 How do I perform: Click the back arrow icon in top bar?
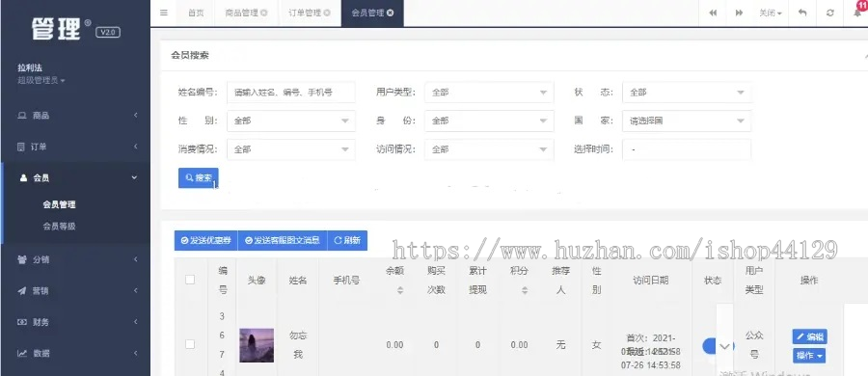pos(802,13)
